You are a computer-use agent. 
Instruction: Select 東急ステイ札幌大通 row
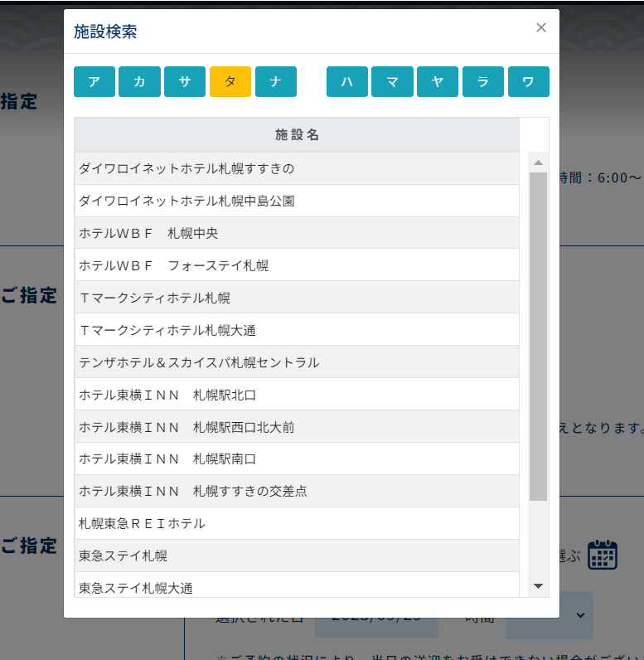[297, 585]
